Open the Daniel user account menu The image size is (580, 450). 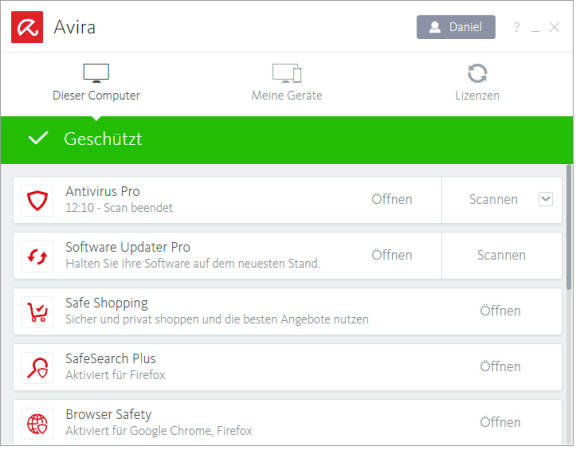tap(456, 27)
